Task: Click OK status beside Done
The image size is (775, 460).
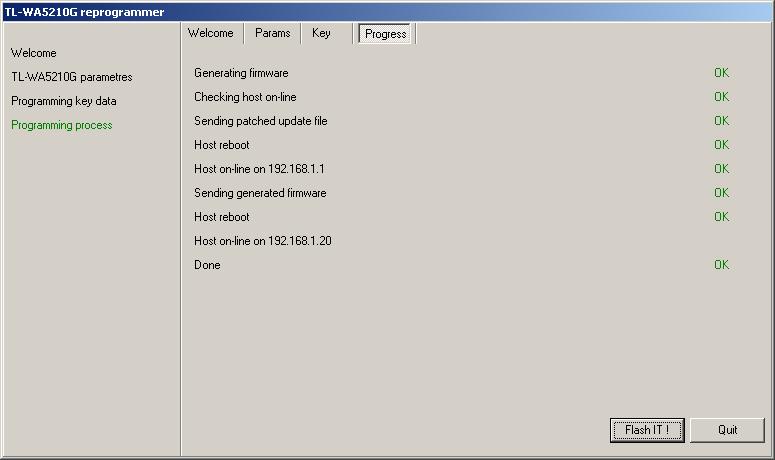Action: point(722,265)
